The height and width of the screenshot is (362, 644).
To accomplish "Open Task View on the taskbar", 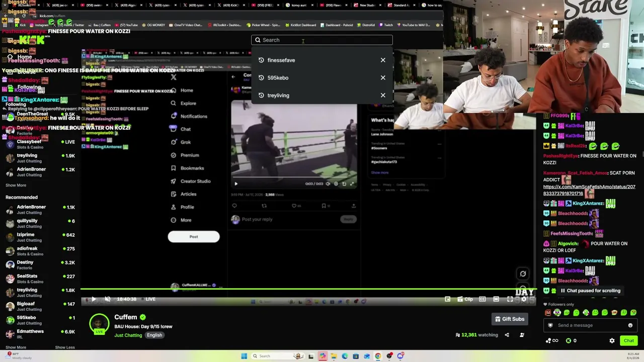I will click(x=311, y=356).
